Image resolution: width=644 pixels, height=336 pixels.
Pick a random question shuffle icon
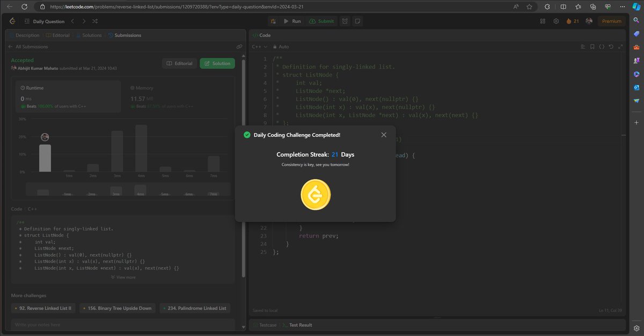(x=95, y=21)
